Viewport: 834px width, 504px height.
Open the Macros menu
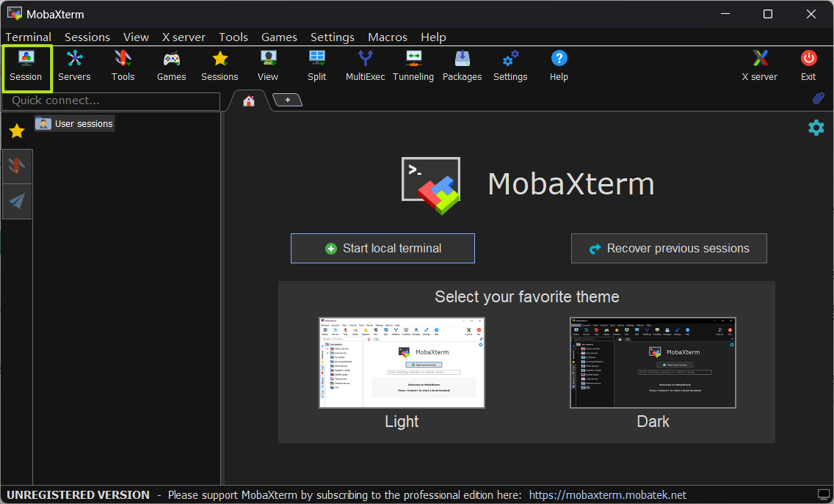tap(388, 37)
